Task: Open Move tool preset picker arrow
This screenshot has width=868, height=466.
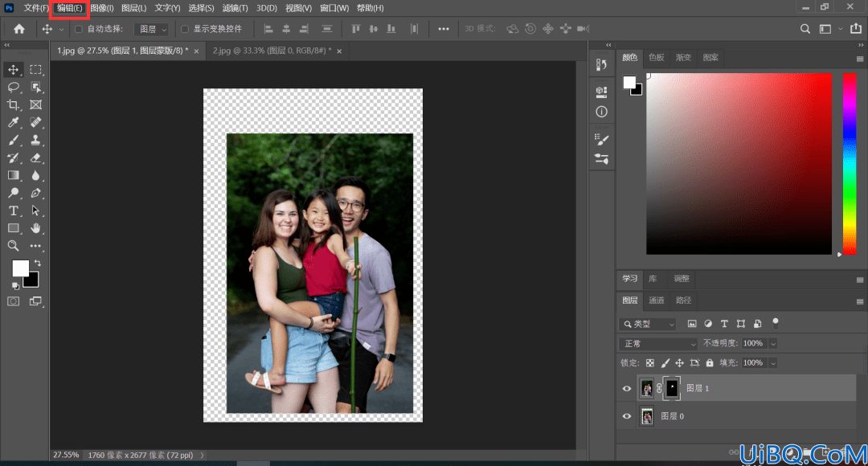Action: coord(61,29)
